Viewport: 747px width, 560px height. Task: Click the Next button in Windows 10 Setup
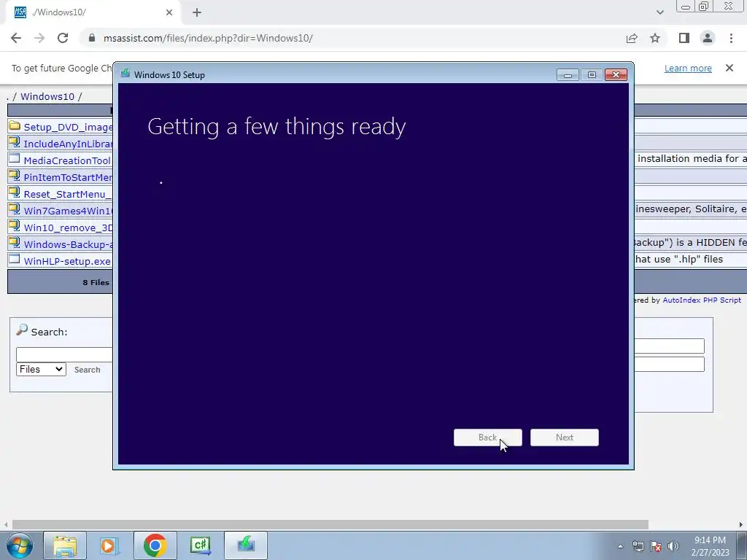pos(565,437)
